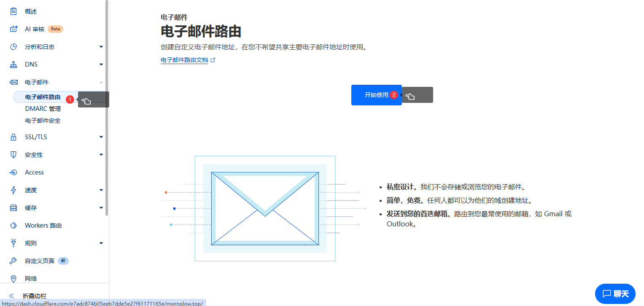Click the 速度 lightning bolt icon
This screenshot has height=306, width=644.
coord(13,190)
